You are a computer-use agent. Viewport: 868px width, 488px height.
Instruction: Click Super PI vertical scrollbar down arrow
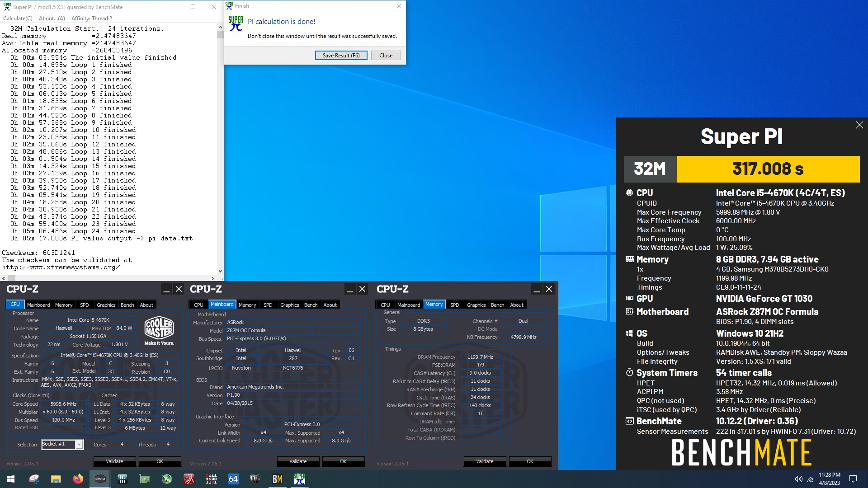point(220,271)
